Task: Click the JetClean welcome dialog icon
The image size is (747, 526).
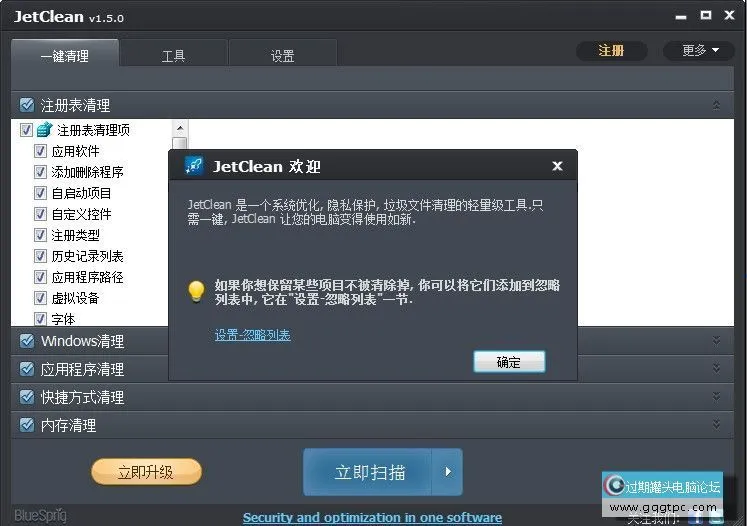Action: pos(194,166)
